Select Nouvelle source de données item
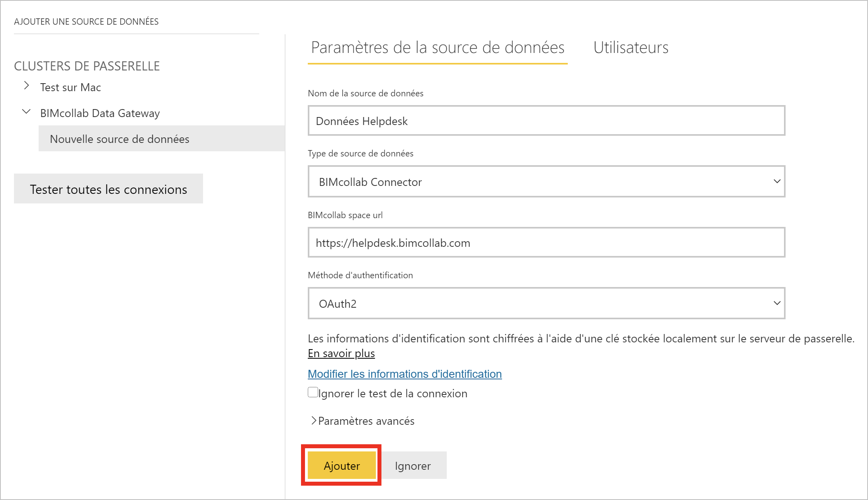 (162, 139)
